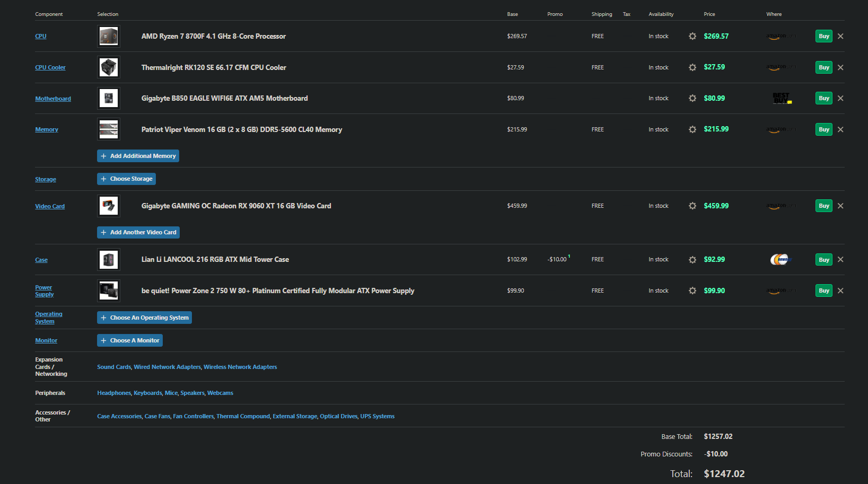Browse Thermal Compound accessories link

click(x=243, y=416)
